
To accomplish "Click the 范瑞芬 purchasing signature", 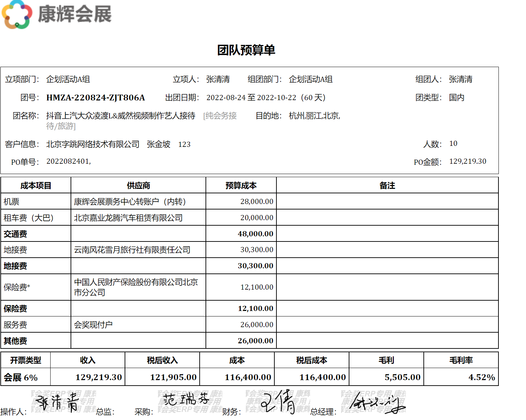I will [x=186, y=400].
